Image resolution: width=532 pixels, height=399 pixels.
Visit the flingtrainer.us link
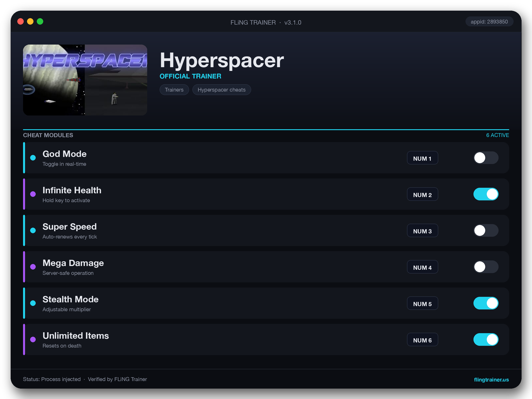pos(491,379)
